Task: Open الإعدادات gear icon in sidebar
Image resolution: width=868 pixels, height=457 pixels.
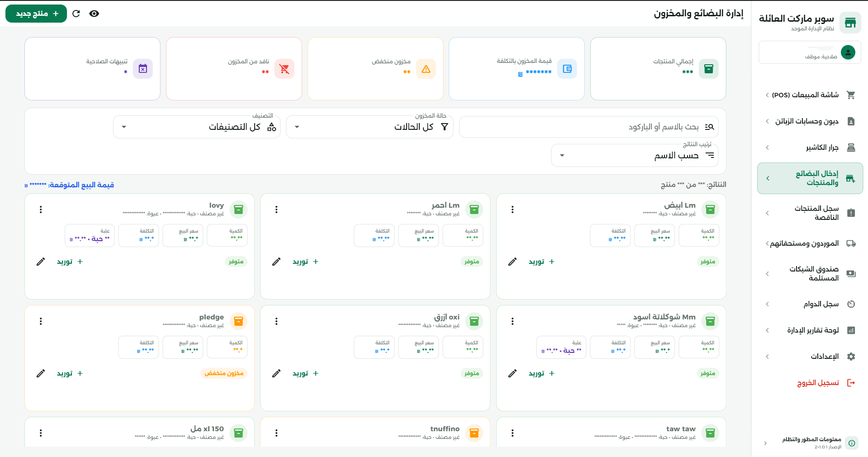Action: click(x=851, y=357)
